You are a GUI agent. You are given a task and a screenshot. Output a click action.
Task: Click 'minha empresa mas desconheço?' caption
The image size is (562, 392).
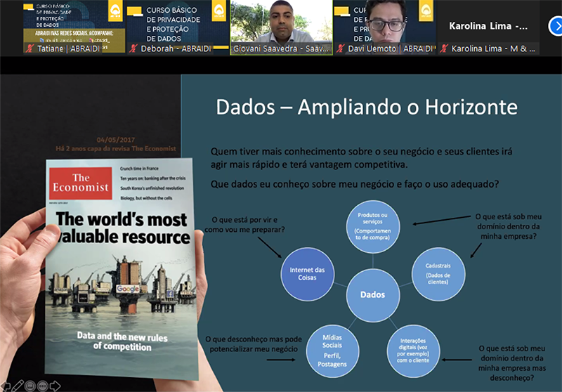coord(512,373)
